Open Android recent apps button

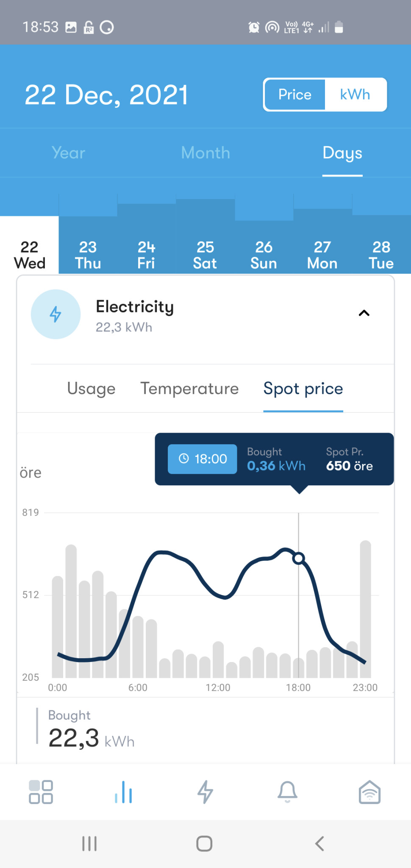tap(89, 843)
